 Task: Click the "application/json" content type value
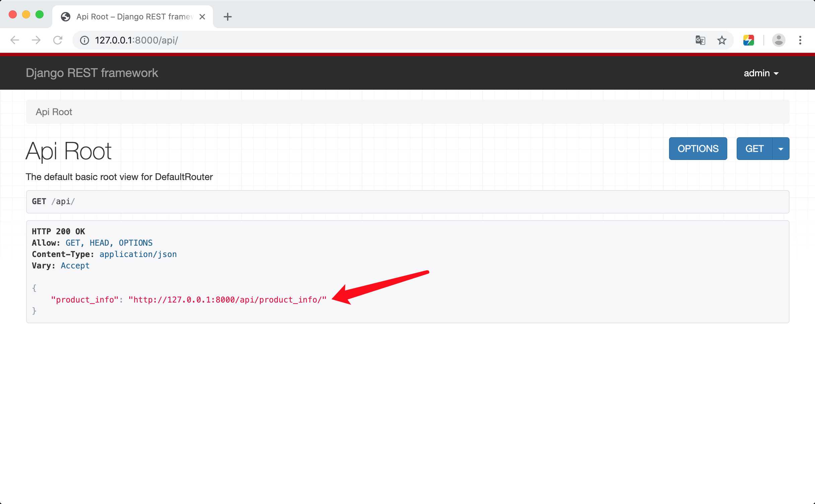138,254
